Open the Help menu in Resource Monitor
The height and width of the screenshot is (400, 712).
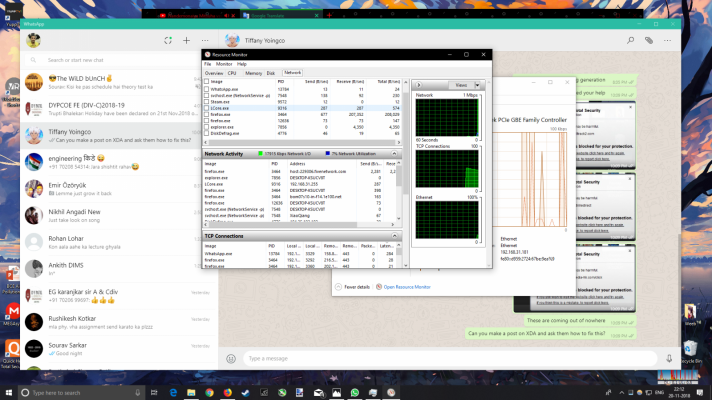pyautogui.click(x=242, y=64)
